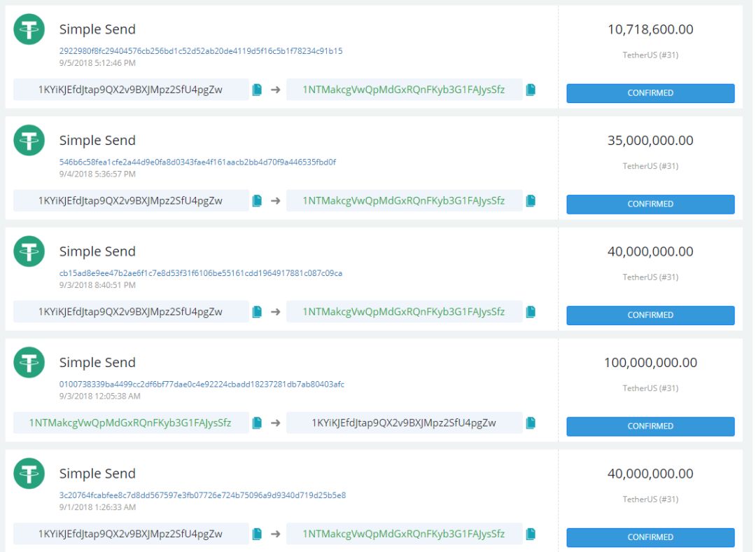Screen dimensions: 756x552
Task: Click Simple Send title dated 9/4/2018
Action: tap(97, 140)
